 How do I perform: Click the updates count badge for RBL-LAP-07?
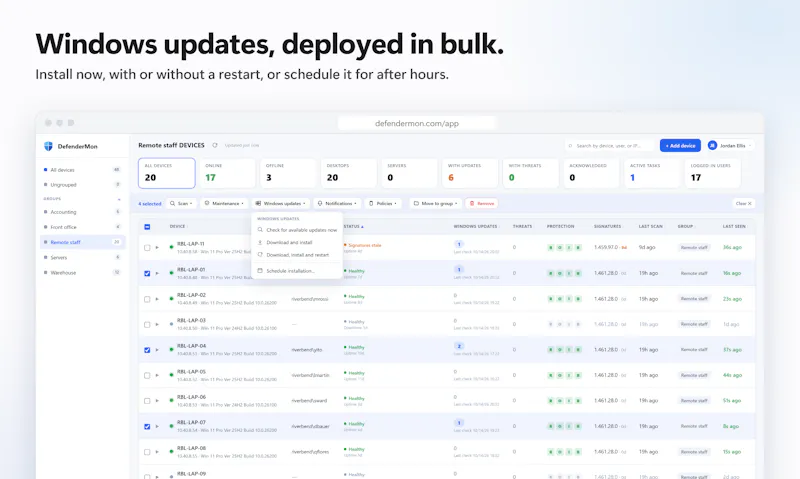[459, 422]
